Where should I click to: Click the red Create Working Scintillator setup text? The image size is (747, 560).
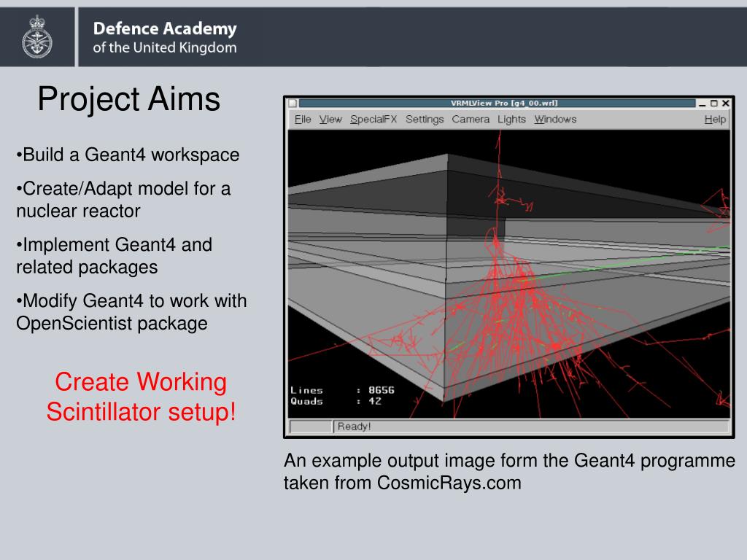click(x=141, y=397)
